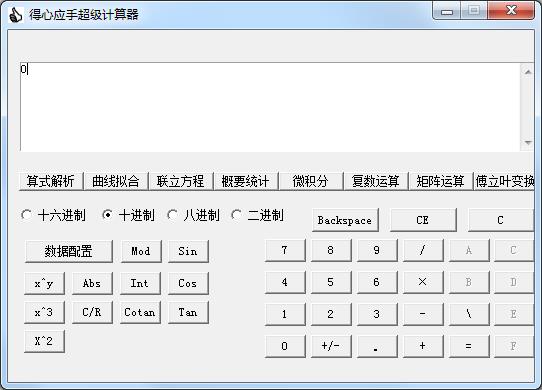Click inside the calculator display text area
542x390 pixels.
[270, 107]
